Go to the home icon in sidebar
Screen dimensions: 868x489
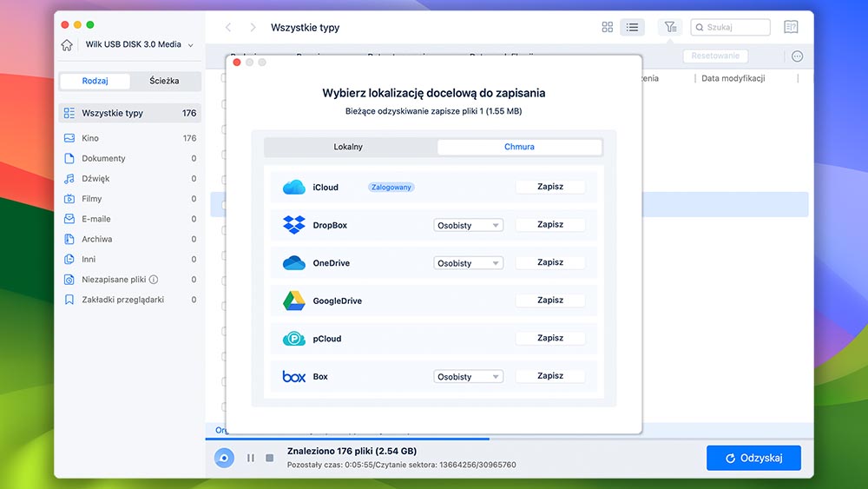click(x=67, y=45)
